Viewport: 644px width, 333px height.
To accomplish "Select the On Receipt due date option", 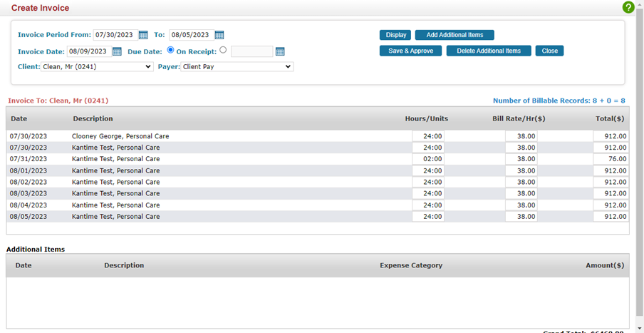I will coord(170,51).
